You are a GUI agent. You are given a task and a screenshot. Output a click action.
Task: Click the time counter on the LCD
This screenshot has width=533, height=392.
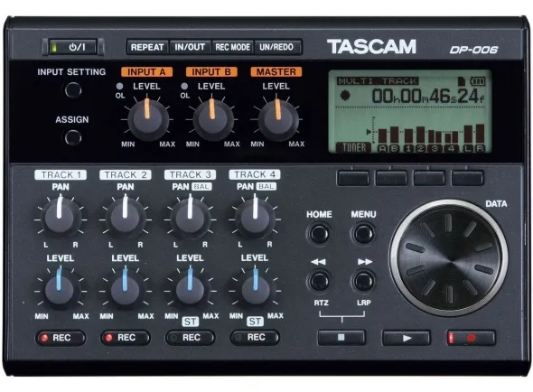coord(427,96)
